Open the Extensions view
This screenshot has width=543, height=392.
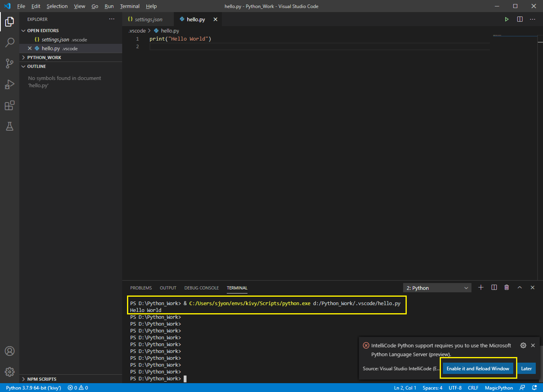10,105
